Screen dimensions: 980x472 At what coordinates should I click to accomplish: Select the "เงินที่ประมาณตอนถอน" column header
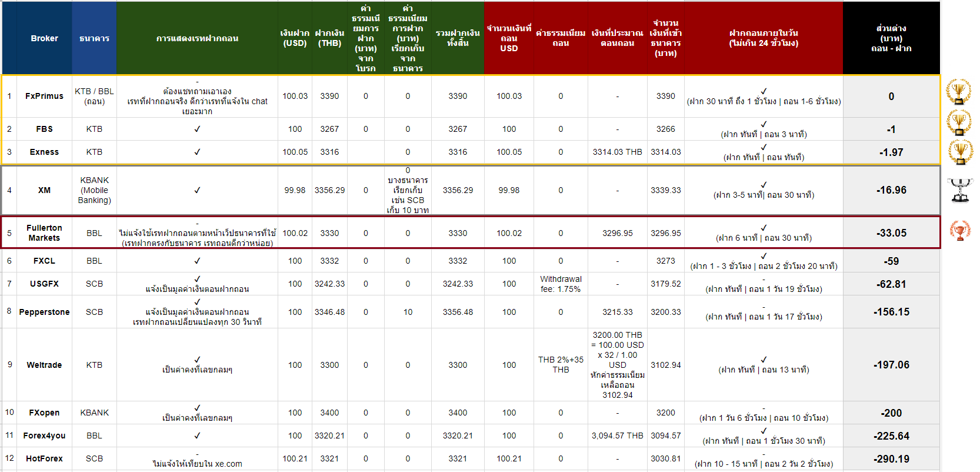(x=617, y=38)
